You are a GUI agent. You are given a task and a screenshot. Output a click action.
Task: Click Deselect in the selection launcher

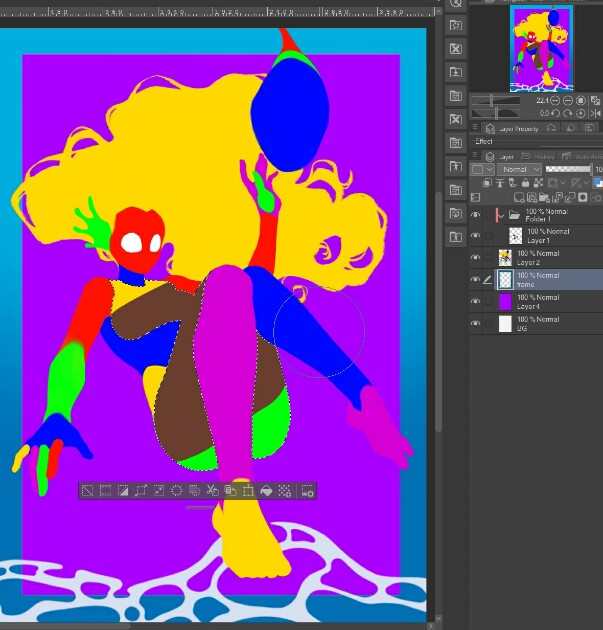click(x=87, y=491)
